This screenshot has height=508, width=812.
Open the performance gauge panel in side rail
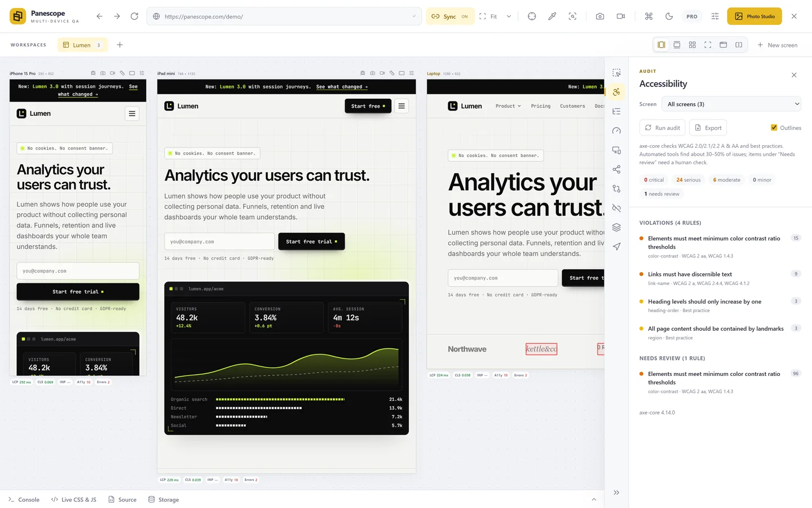(x=616, y=131)
